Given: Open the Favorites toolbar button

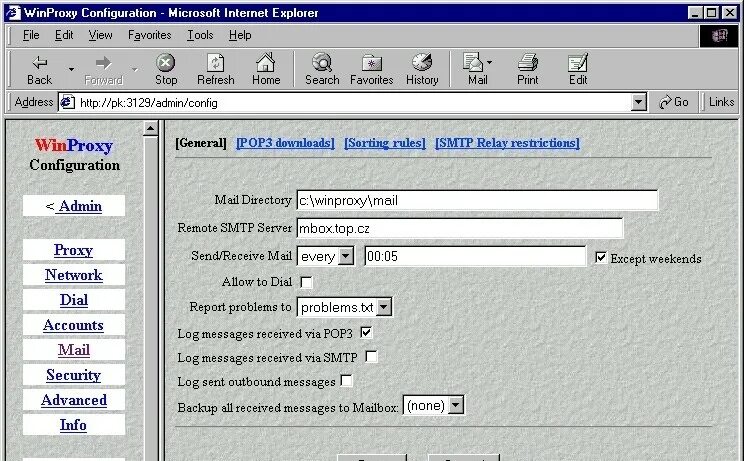Looking at the screenshot, I should [372, 69].
